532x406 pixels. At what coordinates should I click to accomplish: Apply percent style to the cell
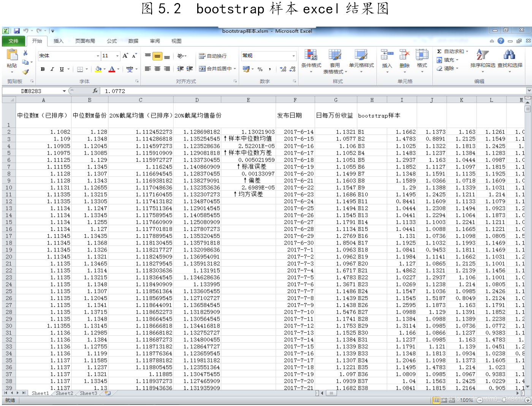point(260,69)
